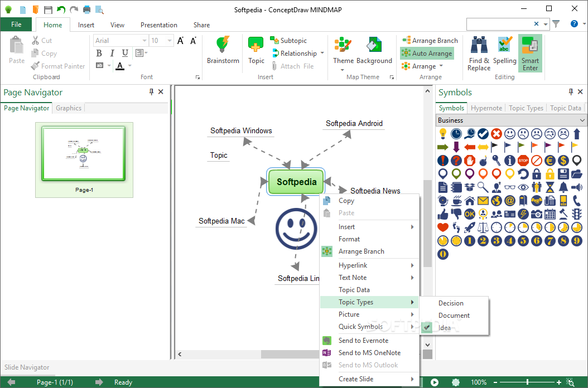588x388 pixels.
Task: Close the Symbols panel
Action: point(580,92)
